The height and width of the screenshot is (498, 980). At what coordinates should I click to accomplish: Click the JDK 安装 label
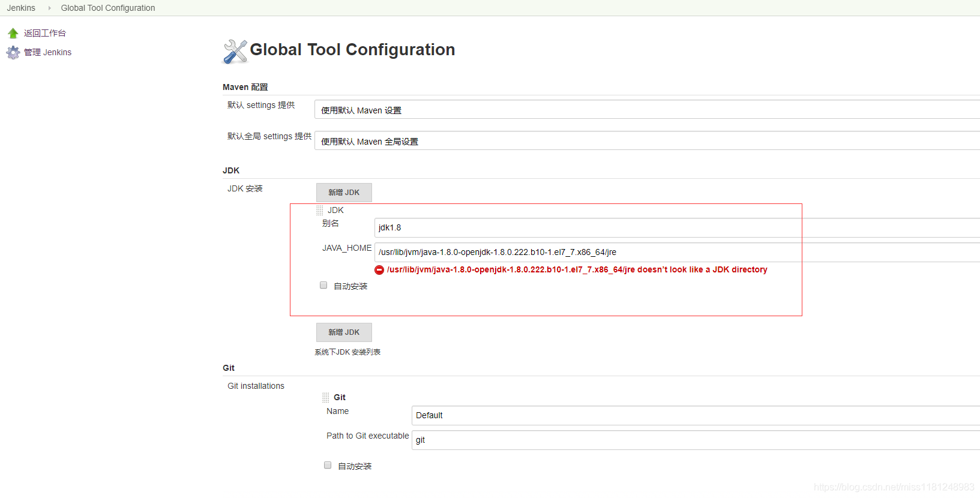tap(245, 188)
